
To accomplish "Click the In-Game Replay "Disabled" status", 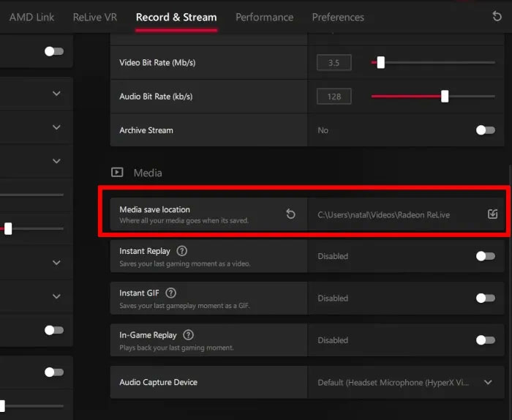I will click(333, 340).
